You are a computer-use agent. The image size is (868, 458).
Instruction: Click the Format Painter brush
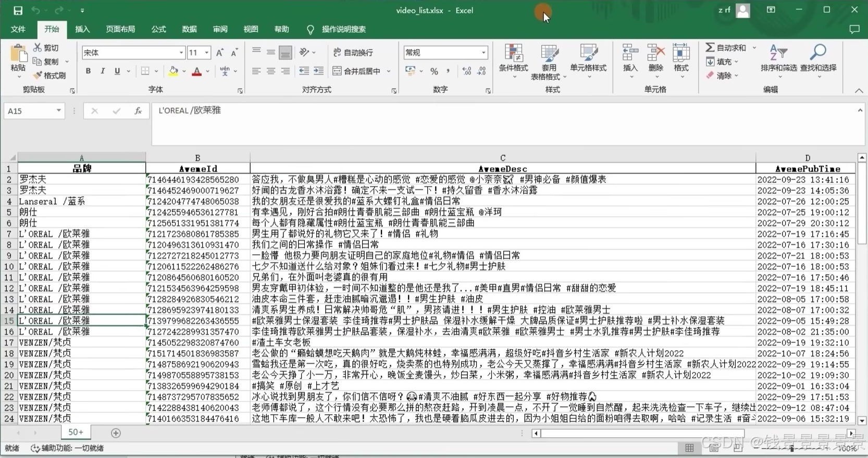point(38,76)
